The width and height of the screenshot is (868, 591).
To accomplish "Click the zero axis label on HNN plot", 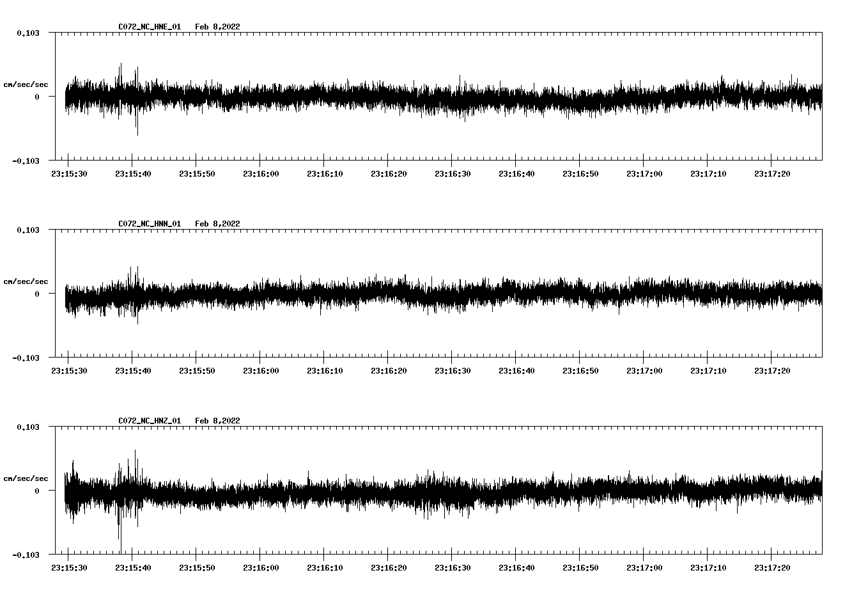I will (x=37, y=294).
